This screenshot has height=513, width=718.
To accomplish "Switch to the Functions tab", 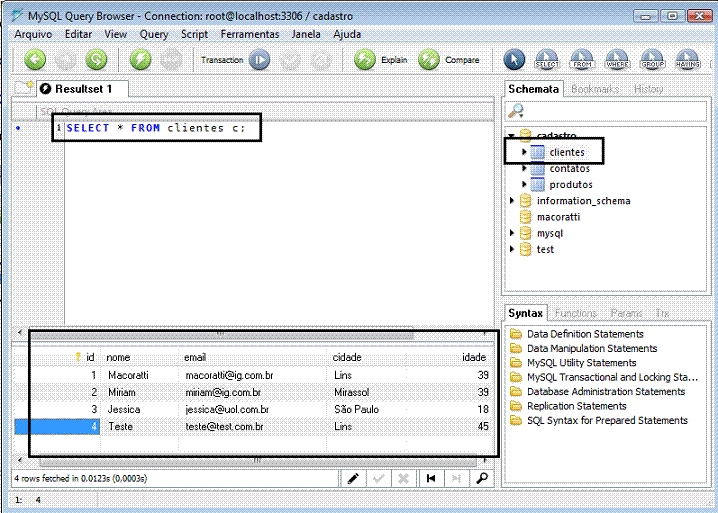I will [x=576, y=313].
